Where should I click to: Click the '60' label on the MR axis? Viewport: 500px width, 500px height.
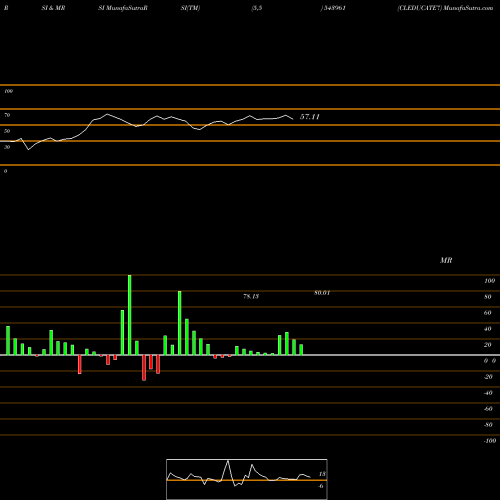pyautogui.click(x=488, y=313)
